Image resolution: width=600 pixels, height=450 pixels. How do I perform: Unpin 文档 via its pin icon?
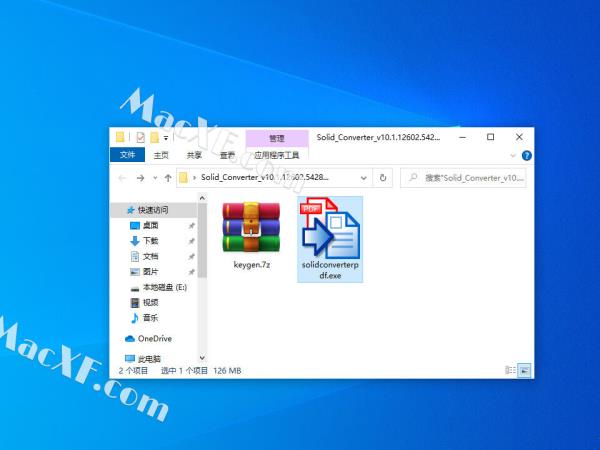(191, 256)
